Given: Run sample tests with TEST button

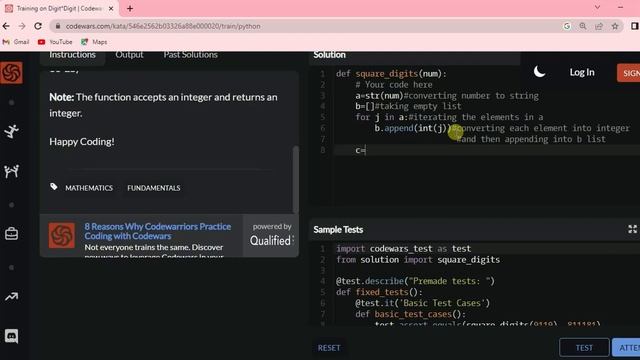Looking at the screenshot, I should pyautogui.click(x=584, y=348).
